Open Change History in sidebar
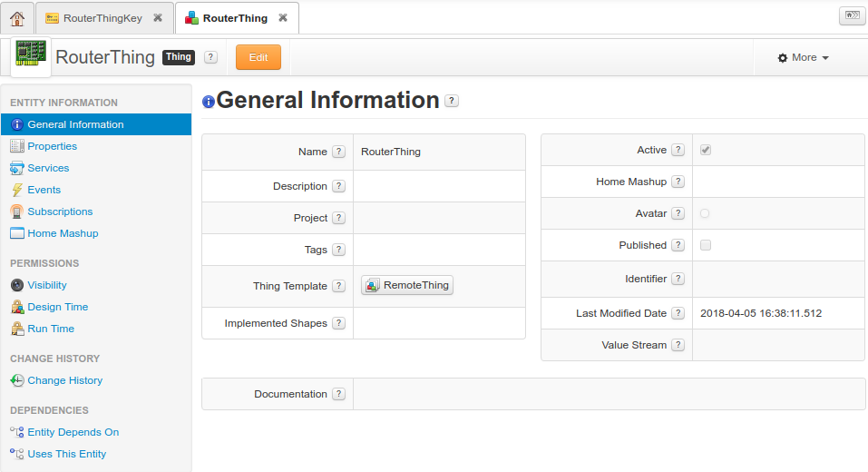 click(64, 380)
